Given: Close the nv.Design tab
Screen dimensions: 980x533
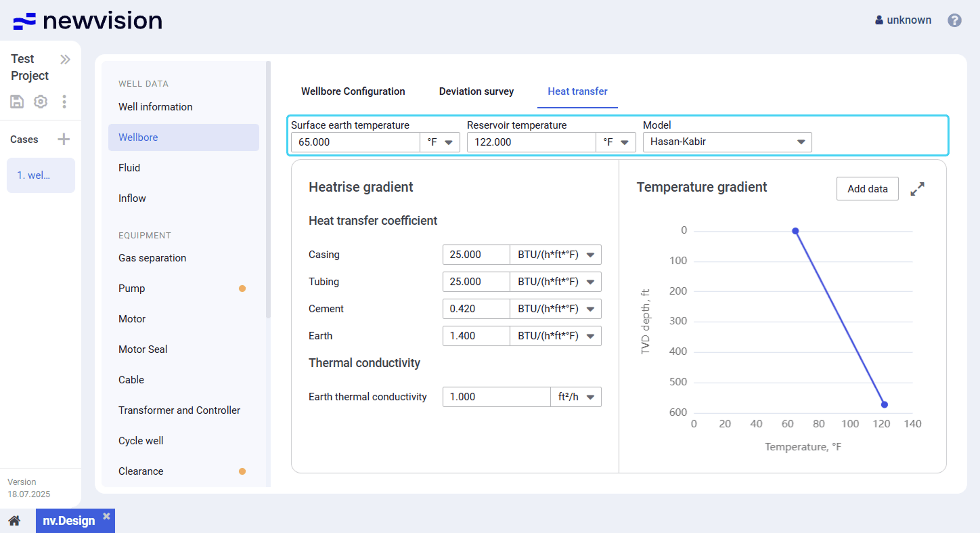Looking at the screenshot, I should click(106, 516).
